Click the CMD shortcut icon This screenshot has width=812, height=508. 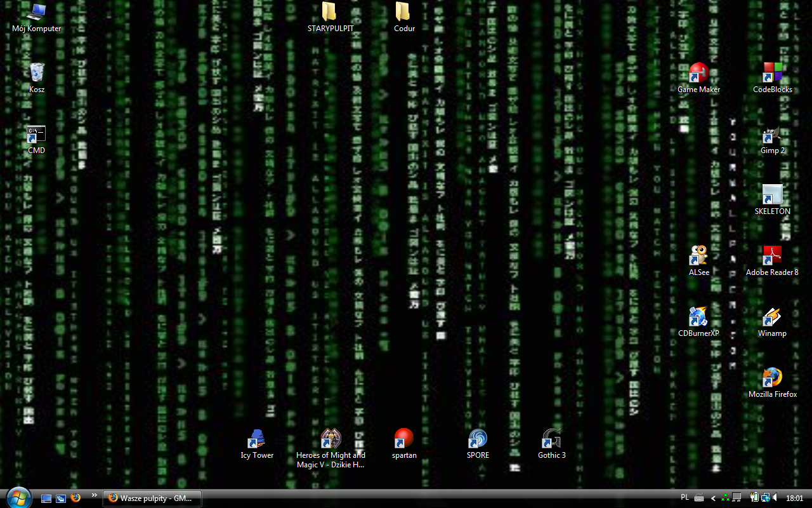pyautogui.click(x=36, y=135)
